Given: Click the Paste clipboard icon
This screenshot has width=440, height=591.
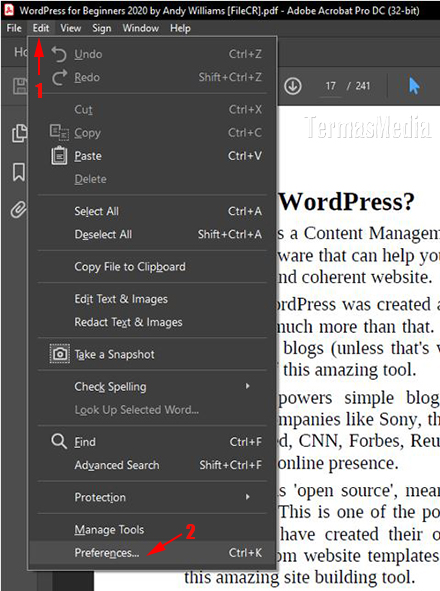Looking at the screenshot, I should 59,155.
